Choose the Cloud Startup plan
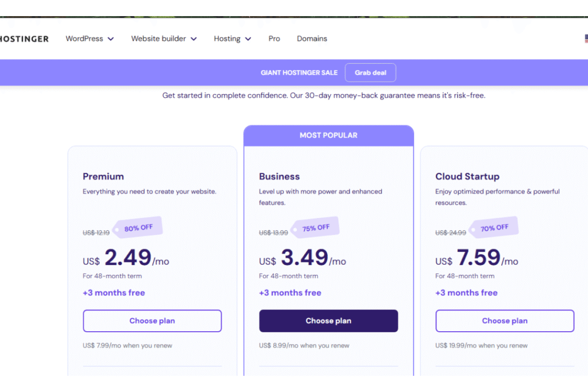 pyautogui.click(x=505, y=321)
